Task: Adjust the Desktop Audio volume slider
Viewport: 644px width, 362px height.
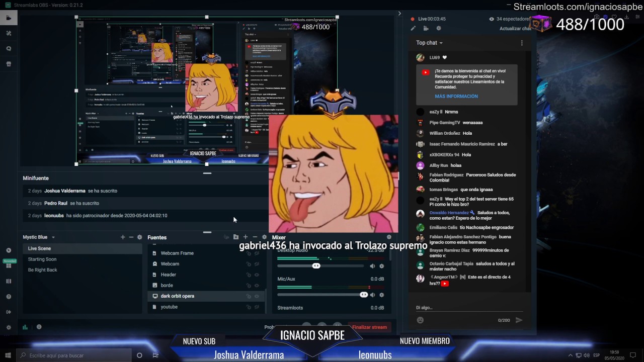Action: click(x=316, y=266)
